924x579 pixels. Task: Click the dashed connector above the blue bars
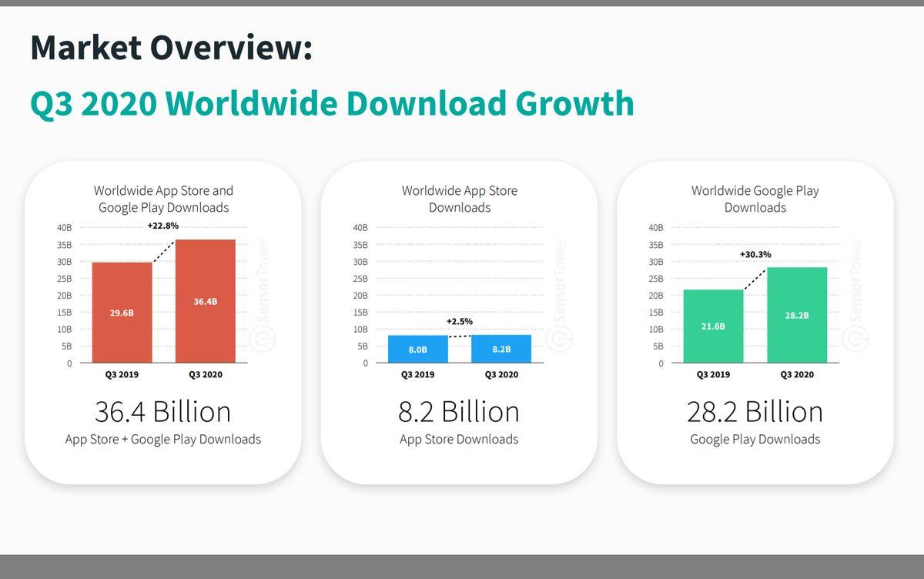tap(460, 336)
